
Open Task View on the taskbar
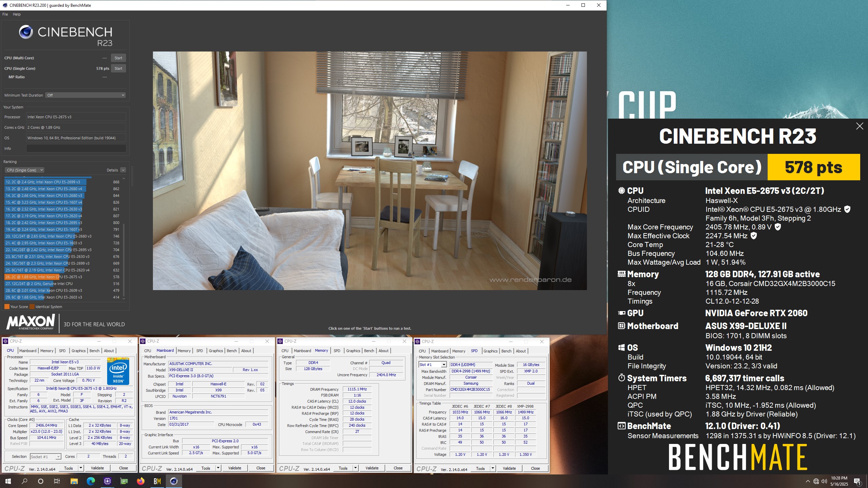pos(57,481)
